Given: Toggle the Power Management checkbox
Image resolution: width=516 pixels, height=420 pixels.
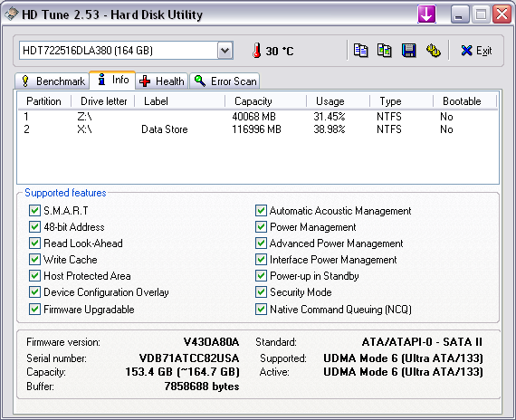Looking at the screenshot, I should [x=261, y=227].
